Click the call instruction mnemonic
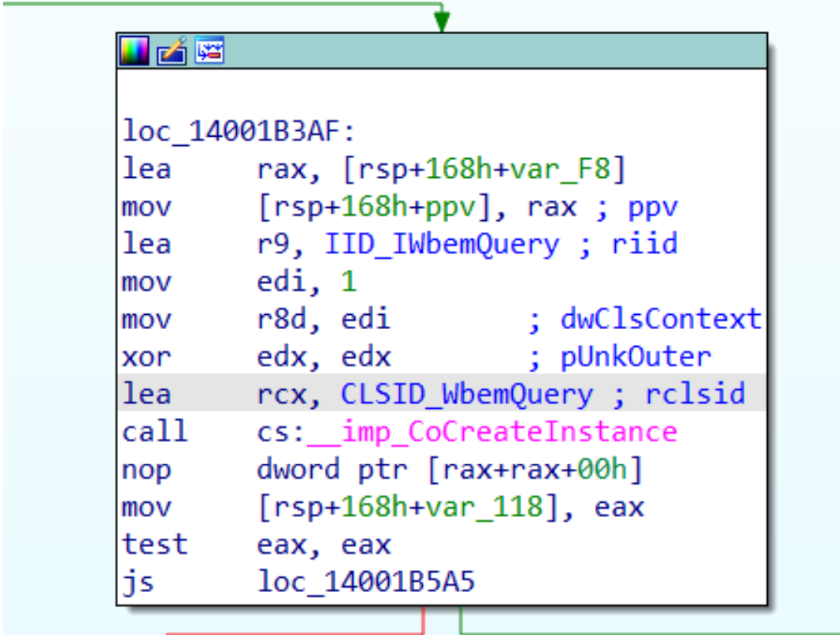Viewport: 840px width, 635px height. point(147,431)
